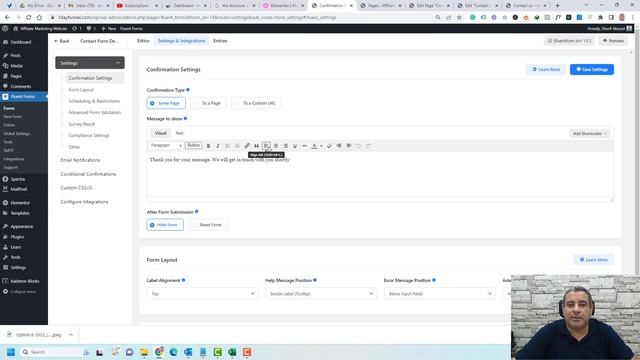Switch editor to Text tab
This screenshot has width=640, height=360.
pos(180,133)
